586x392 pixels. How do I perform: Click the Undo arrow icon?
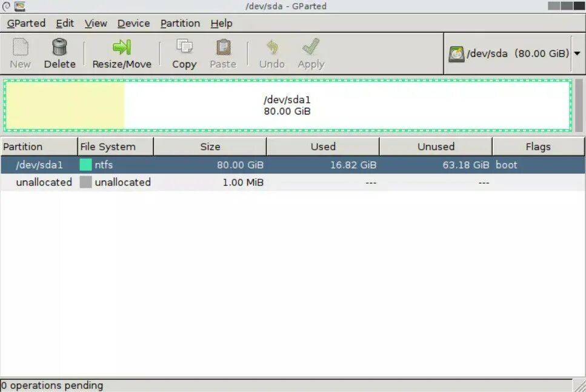click(x=272, y=47)
